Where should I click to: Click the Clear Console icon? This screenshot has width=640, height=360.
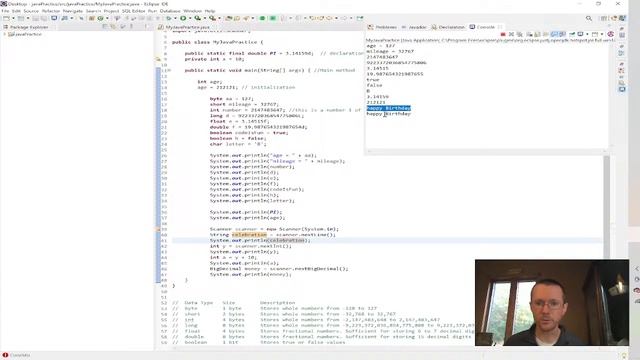pyautogui.click(x=529, y=34)
